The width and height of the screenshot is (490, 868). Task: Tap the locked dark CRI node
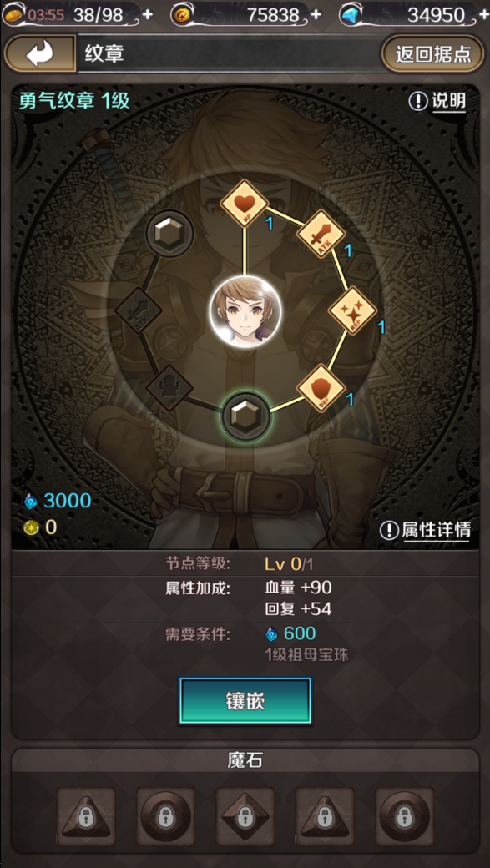coord(169,387)
